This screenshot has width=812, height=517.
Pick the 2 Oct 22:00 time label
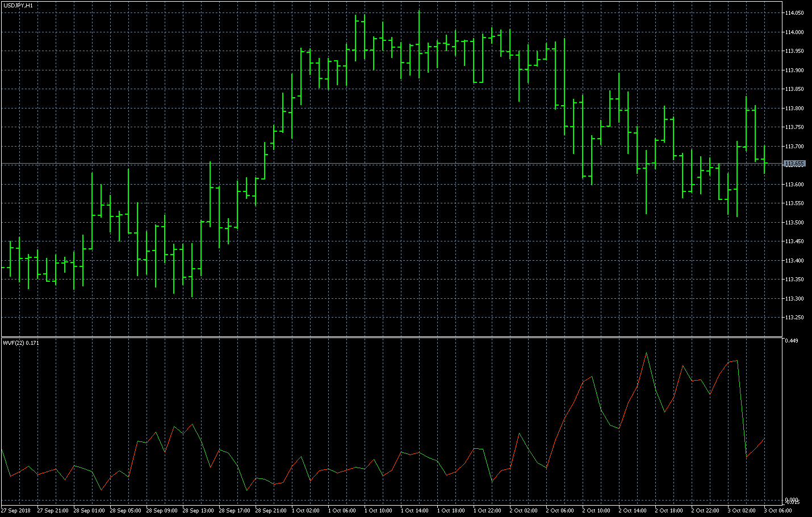(x=706, y=511)
